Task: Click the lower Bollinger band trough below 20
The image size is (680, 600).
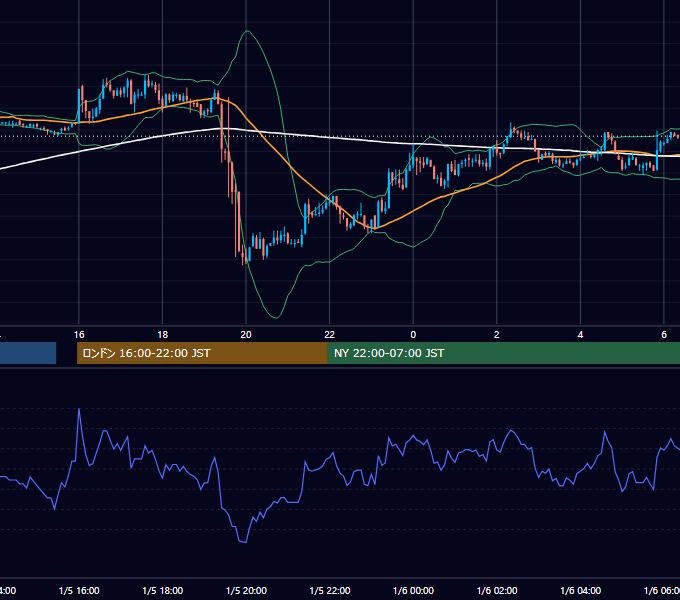Action: pyautogui.click(x=275, y=317)
